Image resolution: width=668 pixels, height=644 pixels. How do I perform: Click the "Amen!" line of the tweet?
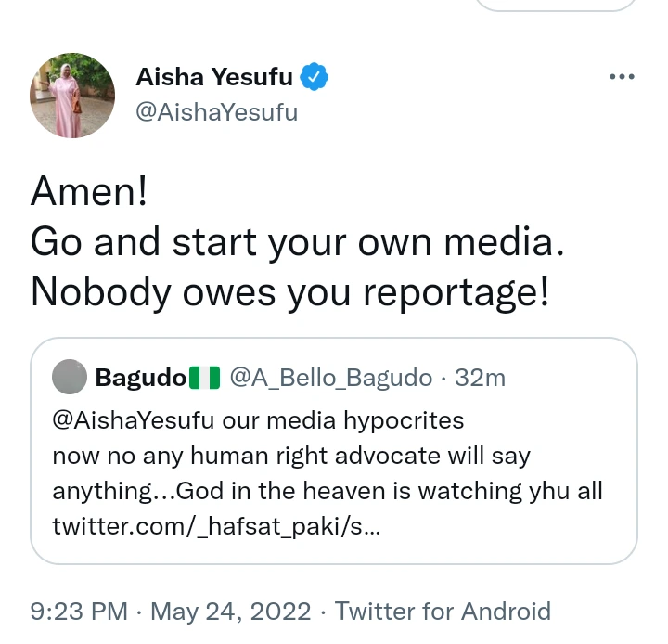click(90, 194)
